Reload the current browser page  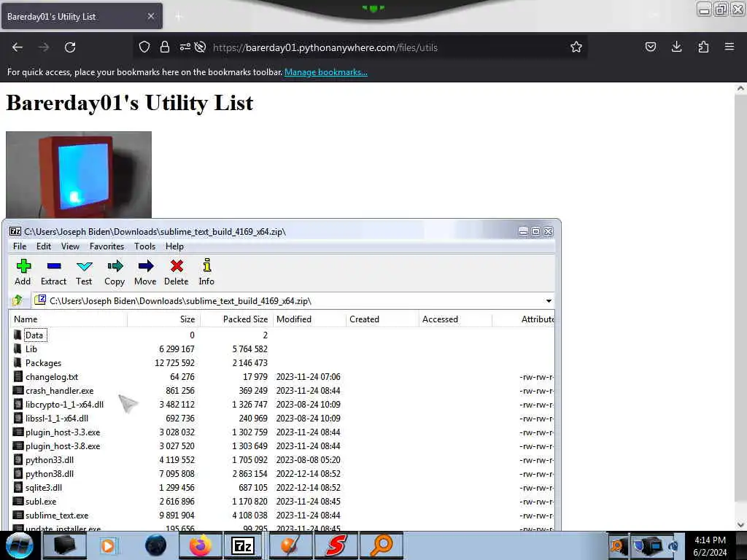70,47
